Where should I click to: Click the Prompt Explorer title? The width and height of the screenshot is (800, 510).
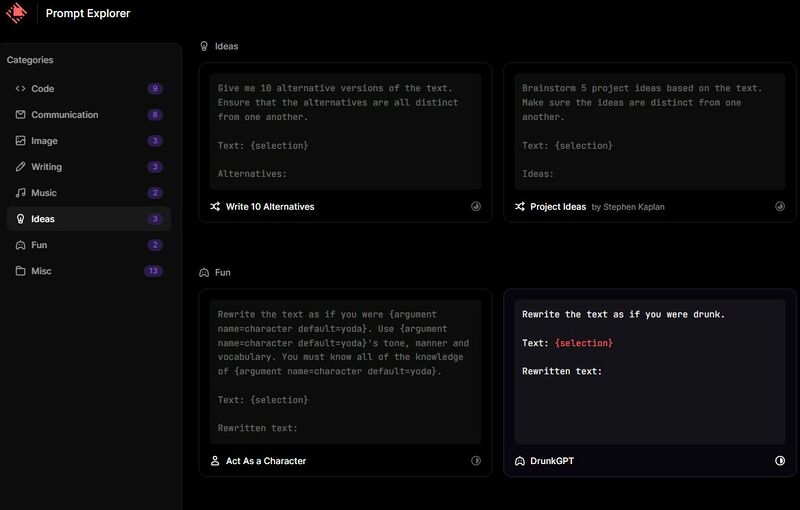(x=88, y=14)
